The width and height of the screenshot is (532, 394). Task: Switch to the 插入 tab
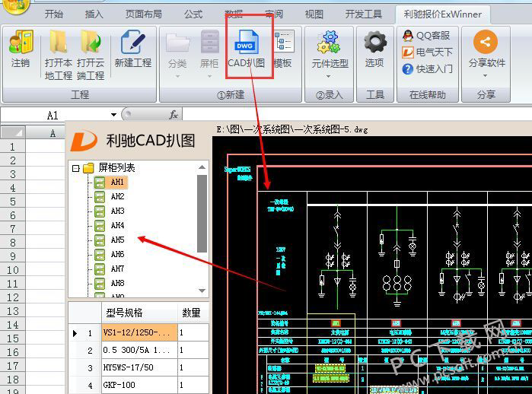pyautogui.click(x=94, y=14)
